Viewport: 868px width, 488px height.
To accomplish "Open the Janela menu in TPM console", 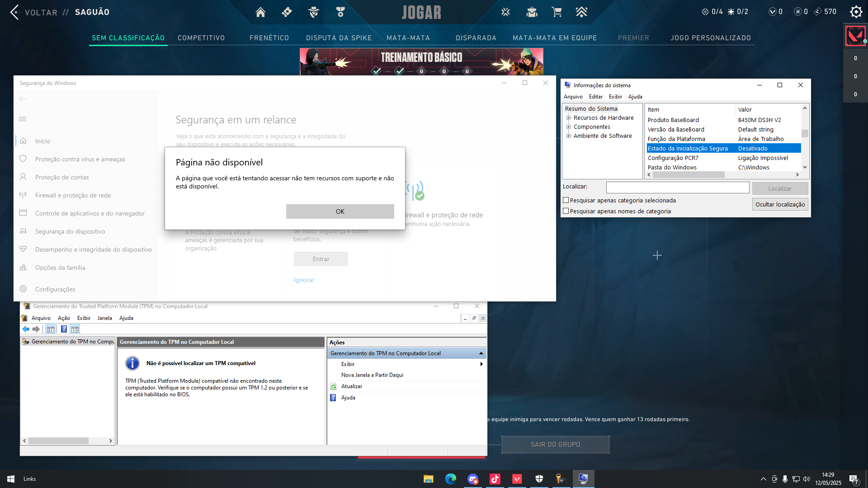I will (104, 318).
